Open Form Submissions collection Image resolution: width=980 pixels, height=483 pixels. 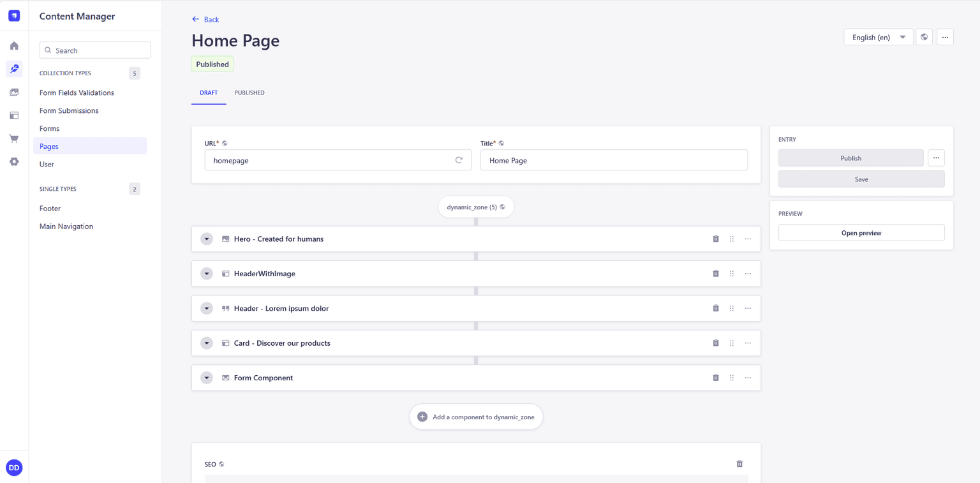[x=69, y=110]
